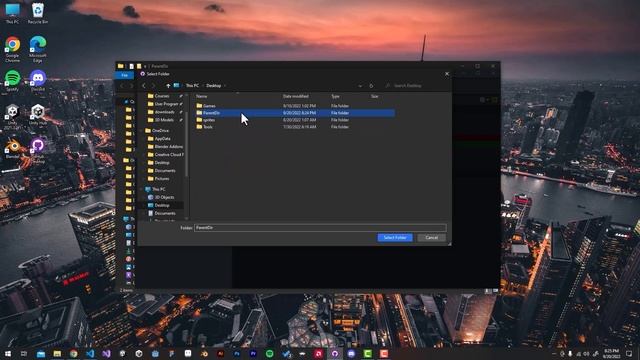Select Documents under OneDrive
640x360 pixels.
click(165, 171)
